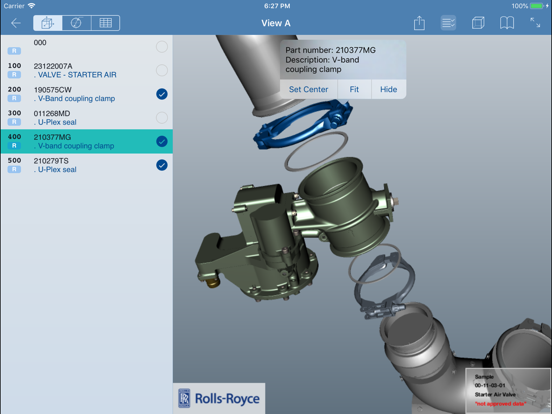Tap the R badge on row 200
Image resolution: width=552 pixels, height=414 pixels.
[14, 98]
